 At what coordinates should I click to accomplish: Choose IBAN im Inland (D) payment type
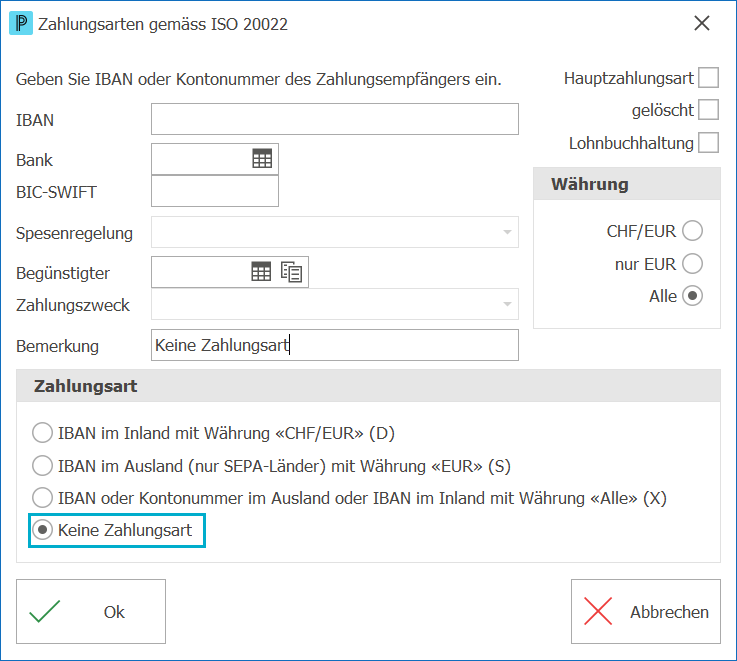(42, 433)
